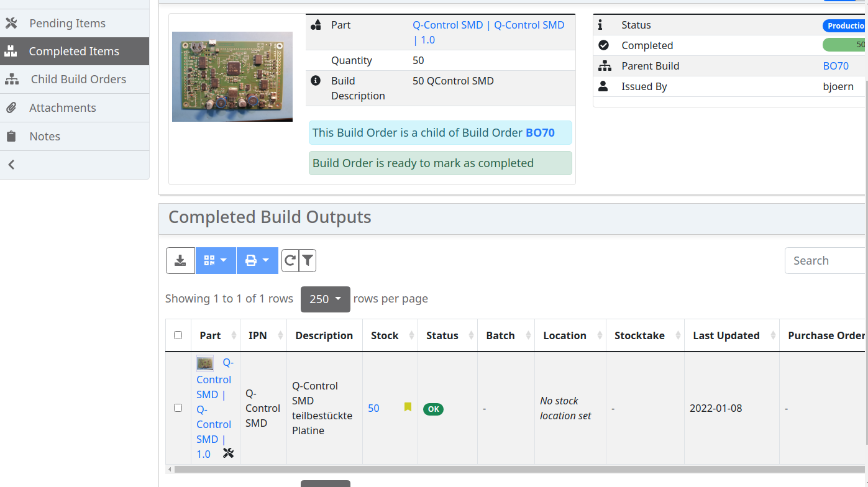Screen dimensions: 868x487
Task: Sort table by Batch column
Action: [506, 335]
